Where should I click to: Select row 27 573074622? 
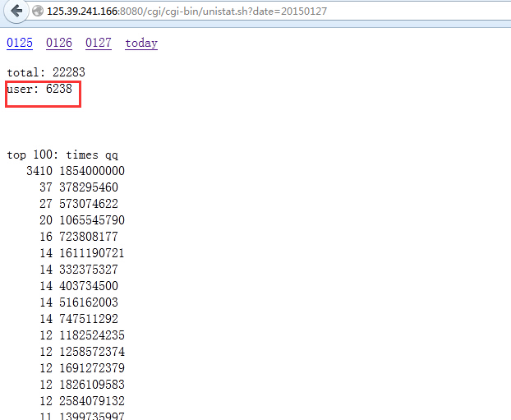coord(79,204)
